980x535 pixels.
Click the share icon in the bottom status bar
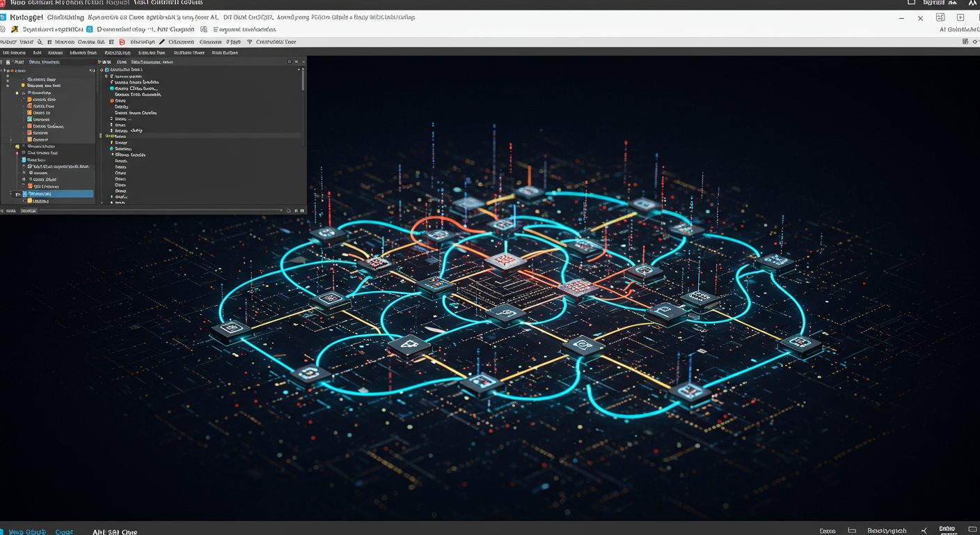(x=924, y=531)
